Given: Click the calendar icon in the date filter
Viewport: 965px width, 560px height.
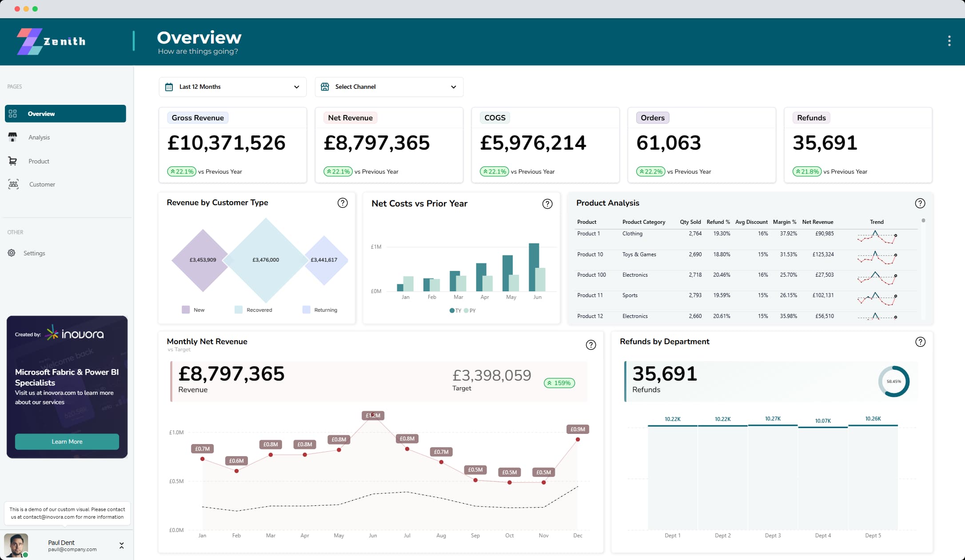Looking at the screenshot, I should tap(169, 87).
